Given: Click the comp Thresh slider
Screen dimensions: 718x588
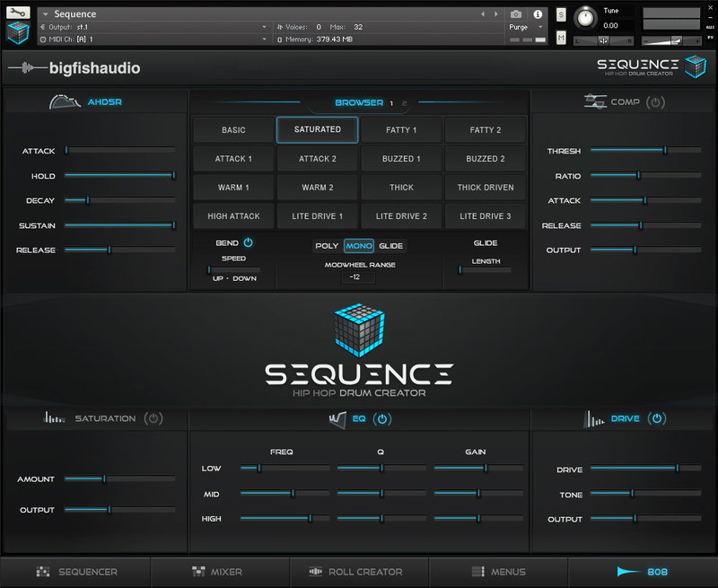Looking at the screenshot, I should pos(644,151).
